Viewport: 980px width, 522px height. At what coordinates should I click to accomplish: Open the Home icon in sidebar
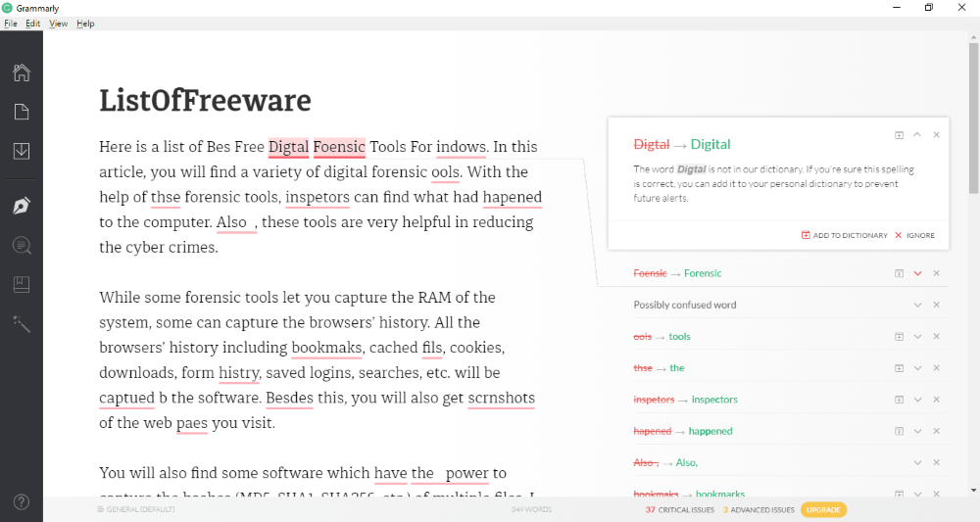click(x=22, y=72)
